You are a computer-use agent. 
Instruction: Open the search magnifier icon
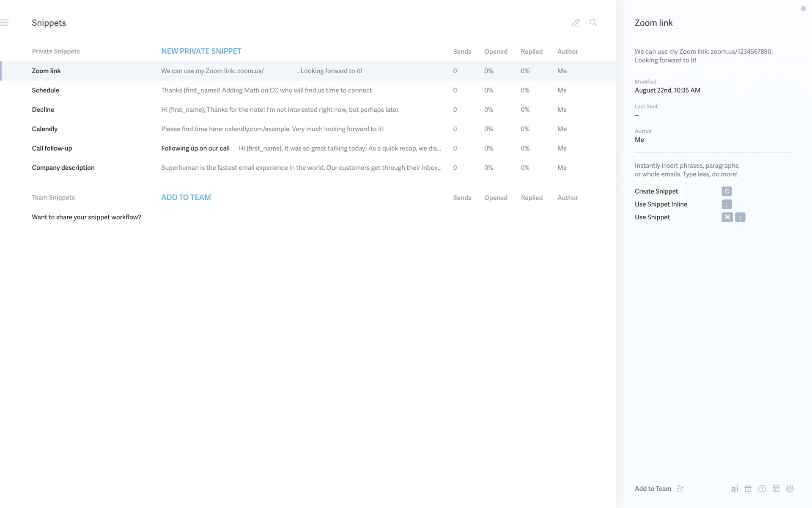pos(593,23)
